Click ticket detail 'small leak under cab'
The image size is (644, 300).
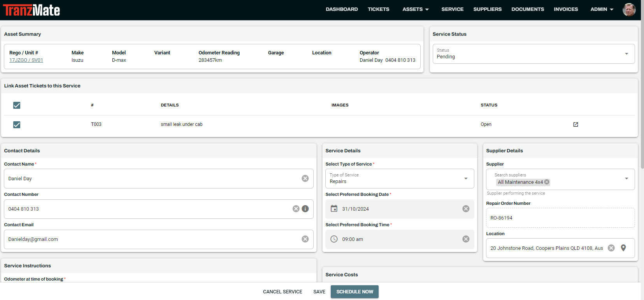point(182,124)
